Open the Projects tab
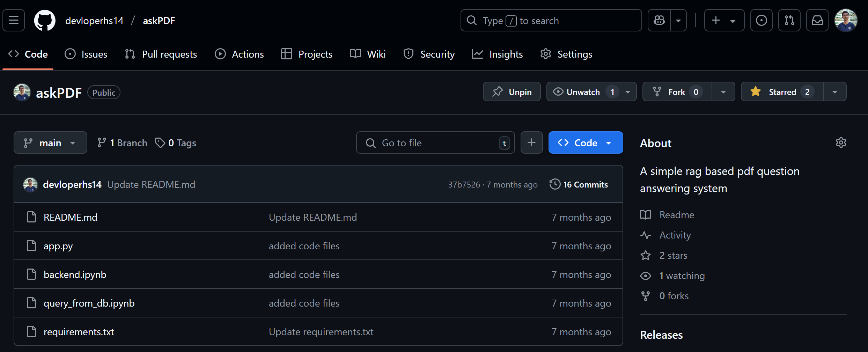868x352 pixels. coord(307,54)
